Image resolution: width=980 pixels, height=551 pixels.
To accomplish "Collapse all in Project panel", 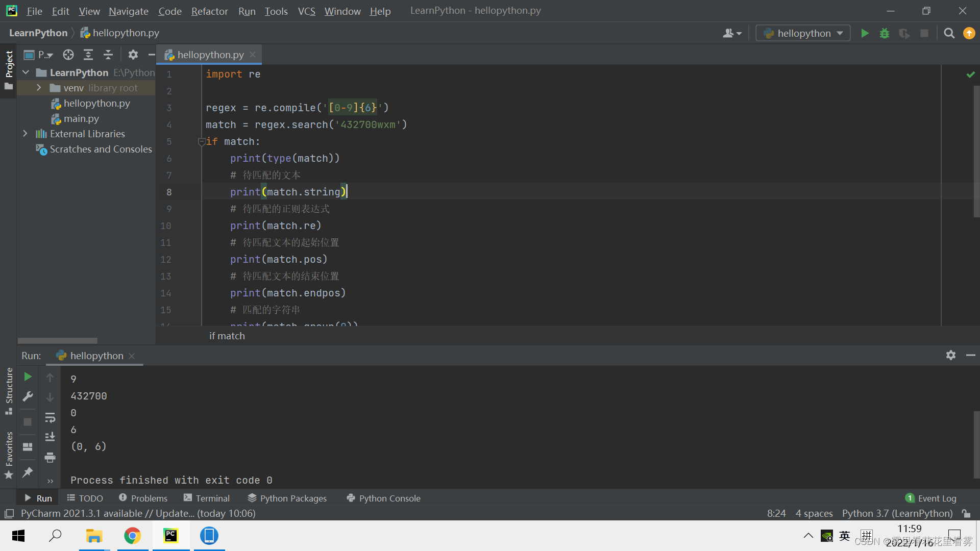I will 108,55.
